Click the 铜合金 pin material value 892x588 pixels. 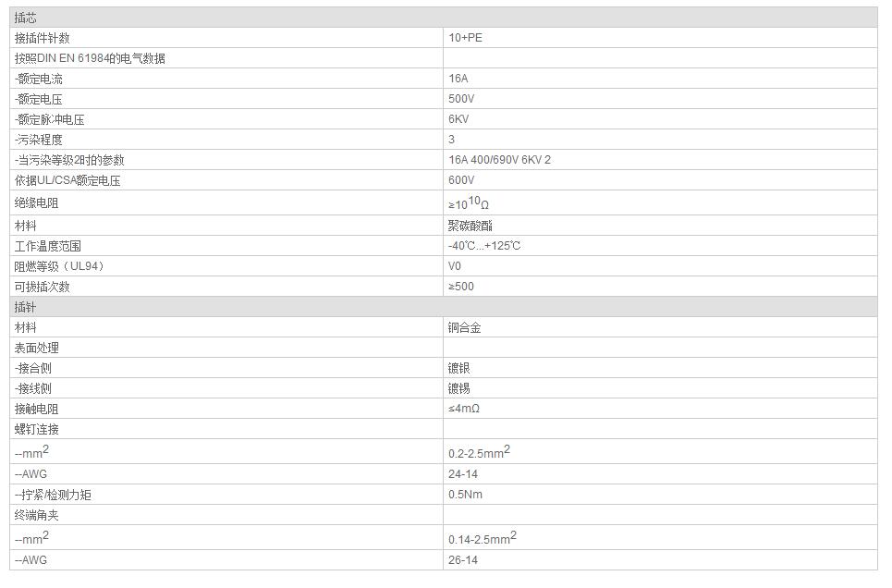coord(464,327)
